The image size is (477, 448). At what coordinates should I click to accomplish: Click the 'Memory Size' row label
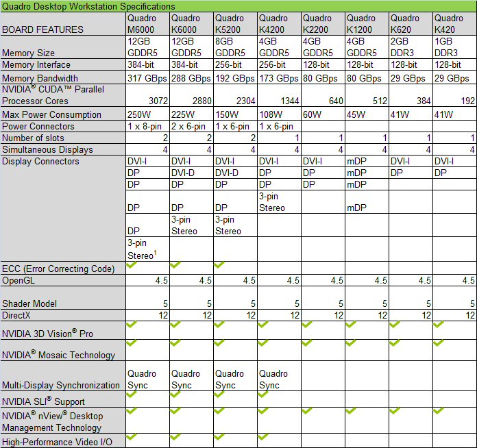[x=28, y=53]
